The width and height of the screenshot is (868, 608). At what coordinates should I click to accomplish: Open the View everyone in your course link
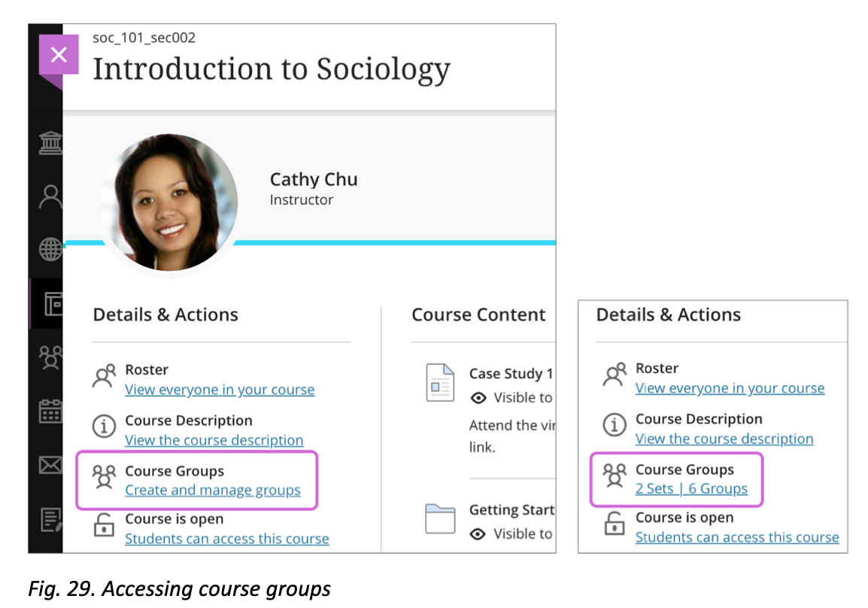(x=220, y=390)
